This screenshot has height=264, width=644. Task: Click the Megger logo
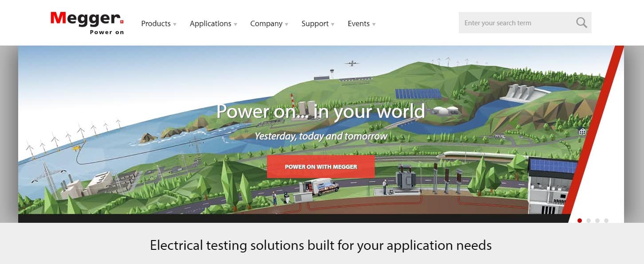(87, 23)
